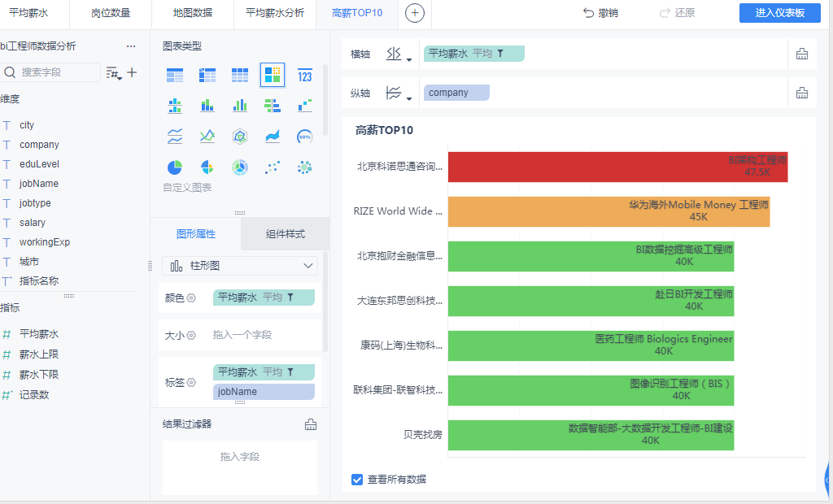Select the stacked column chart type
Screen dimensions: 833x504
207,106
